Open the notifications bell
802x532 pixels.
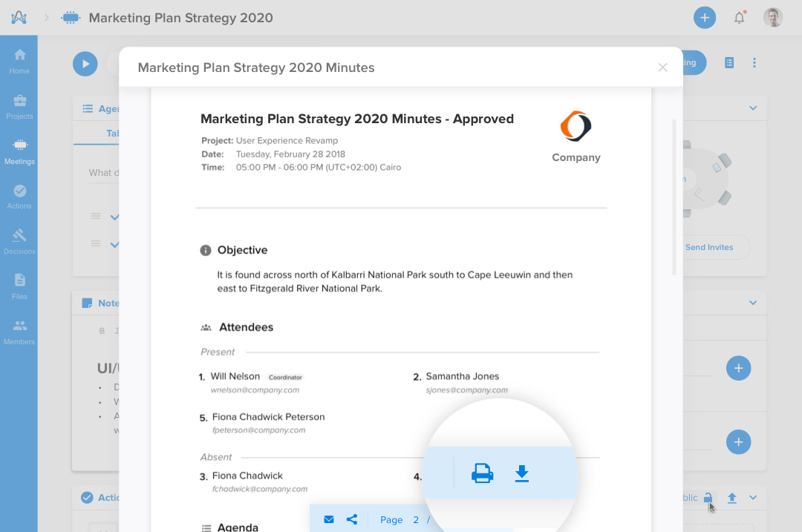739,18
